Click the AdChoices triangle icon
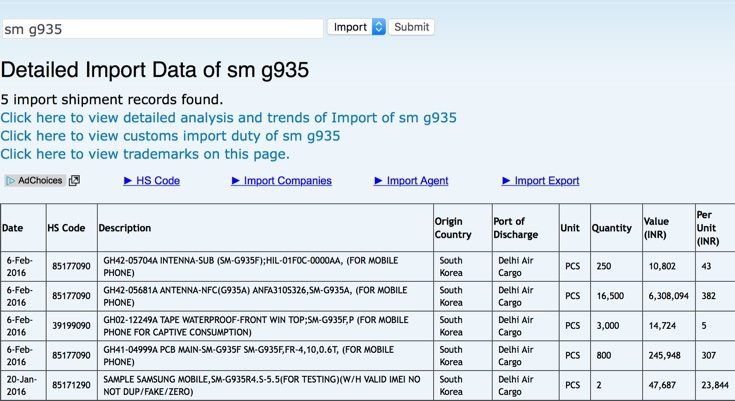 click(10, 181)
